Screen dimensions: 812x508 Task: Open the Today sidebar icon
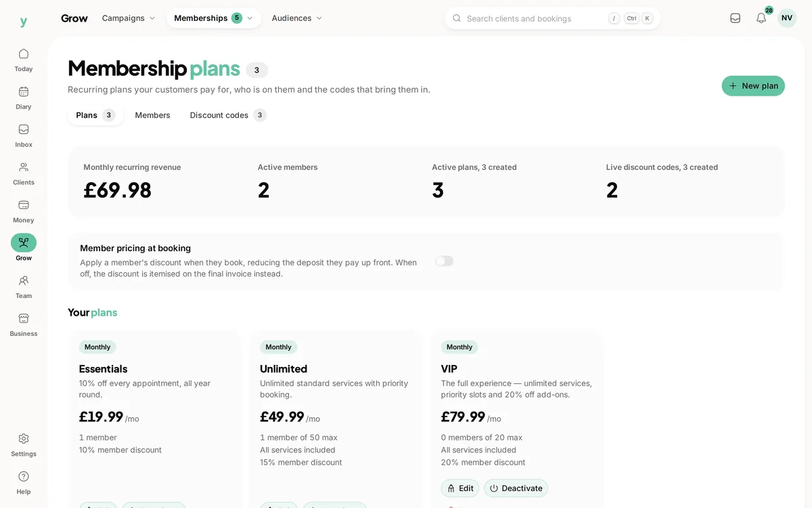point(24,54)
